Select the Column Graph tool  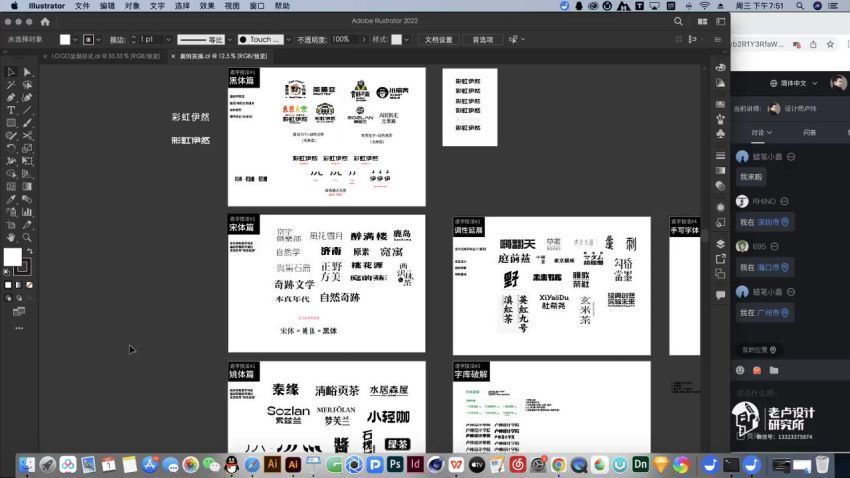pyautogui.click(x=27, y=212)
